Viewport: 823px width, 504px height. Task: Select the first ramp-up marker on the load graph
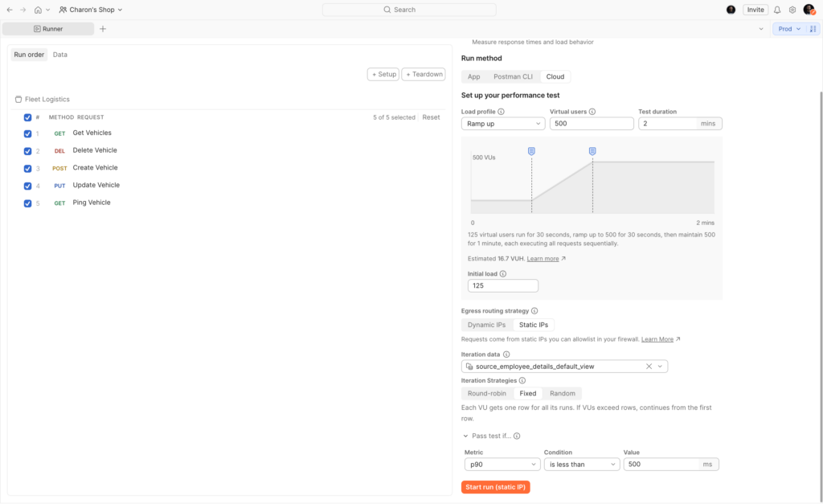click(x=531, y=151)
